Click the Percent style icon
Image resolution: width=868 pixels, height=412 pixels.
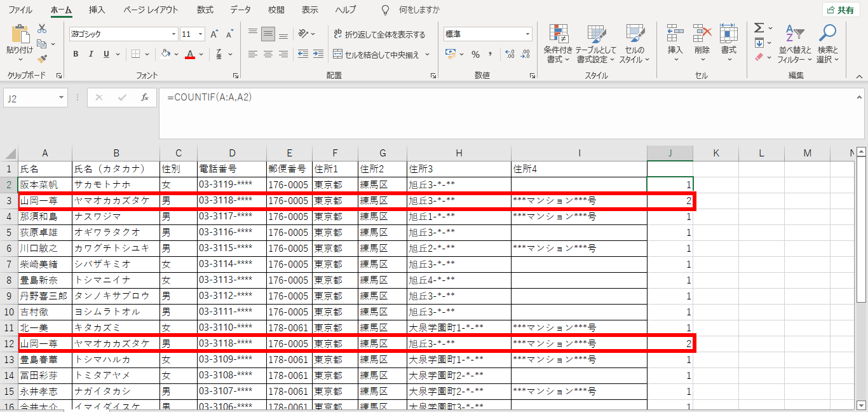click(475, 55)
